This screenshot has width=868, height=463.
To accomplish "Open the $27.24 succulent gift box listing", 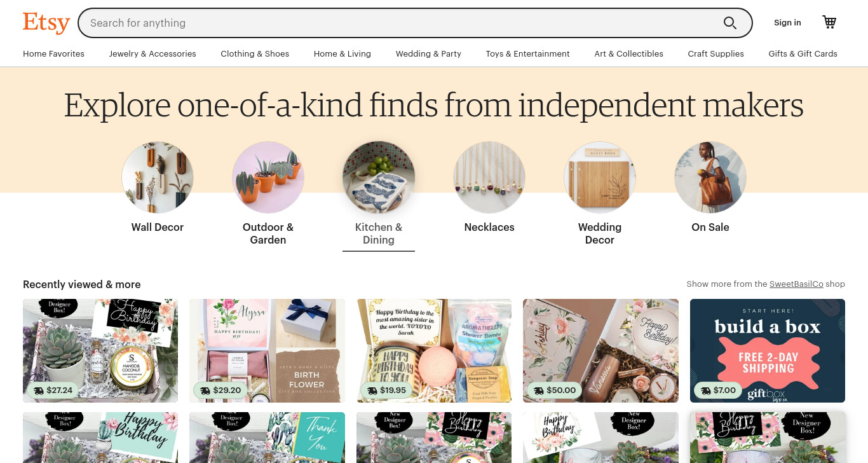I will [100, 350].
